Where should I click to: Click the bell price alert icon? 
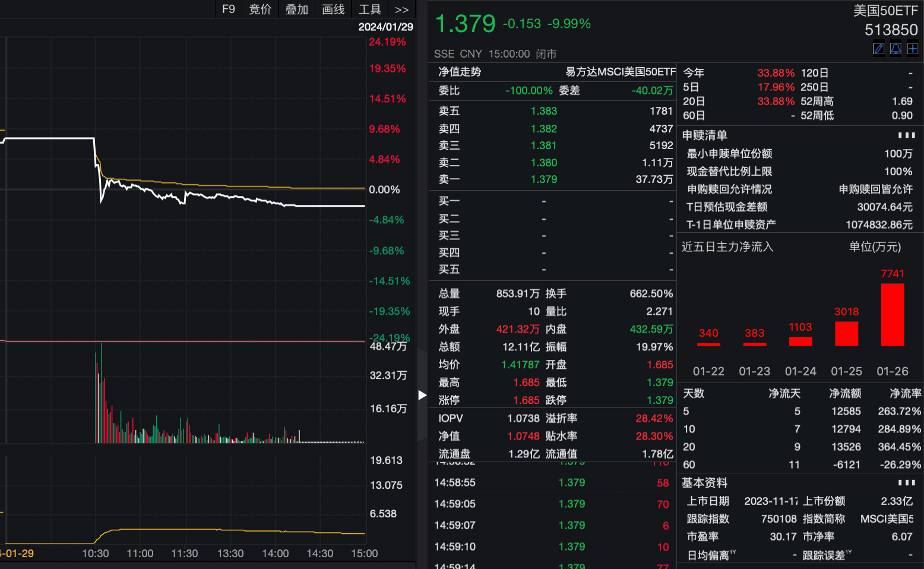895,49
